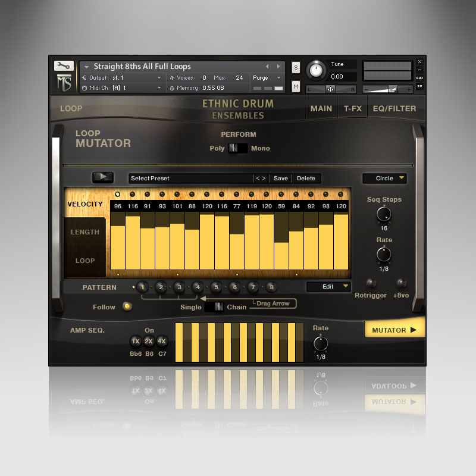Click the wrench settings icon
The width and height of the screenshot is (476, 476).
[62, 66]
